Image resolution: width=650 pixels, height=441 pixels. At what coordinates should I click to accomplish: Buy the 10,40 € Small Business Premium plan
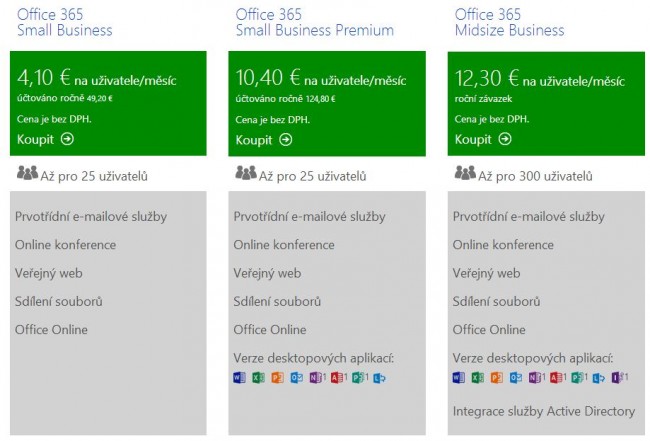pos(264,140)
